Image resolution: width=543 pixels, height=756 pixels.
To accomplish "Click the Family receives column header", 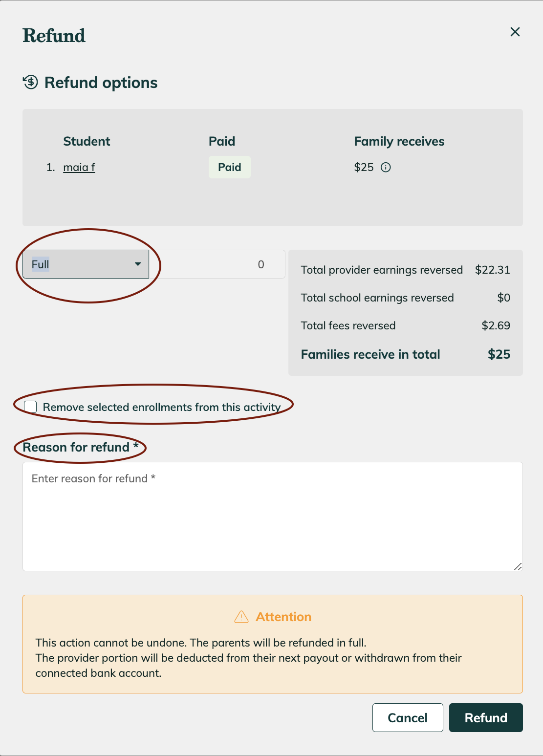I will (399, 141).
